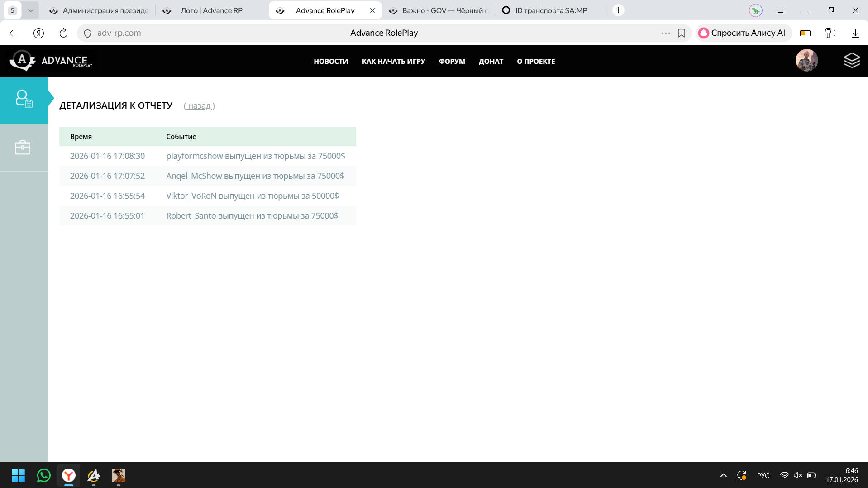Screen dimensions: 868x488
Task: Open the tab group counter showing 5
Action: click(13, 10)
